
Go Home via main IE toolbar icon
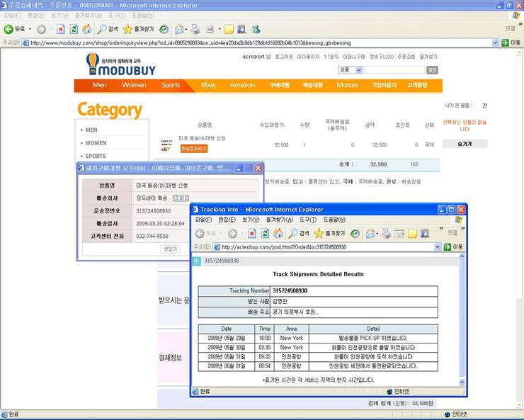pos(87,30)
